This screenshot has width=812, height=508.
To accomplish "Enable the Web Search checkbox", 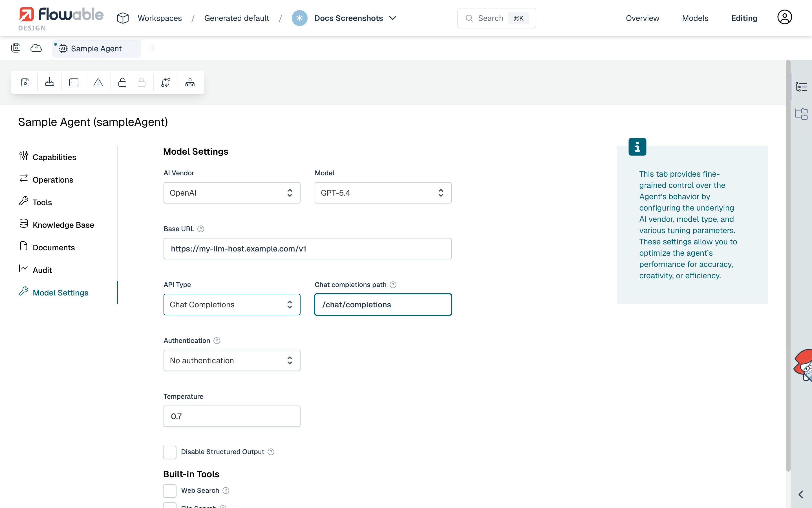I will click(170, 491).
